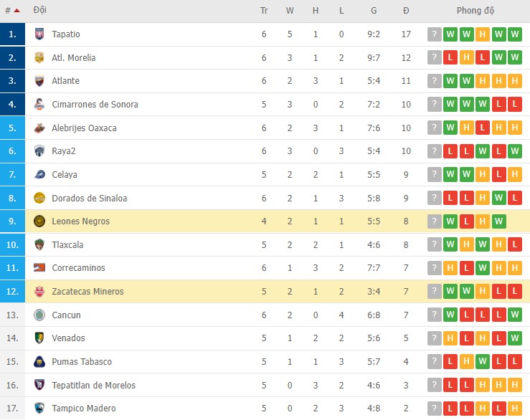Click the Venados team shield icon
The width and height of the screenshot is (530, 420).
point(39,338)
